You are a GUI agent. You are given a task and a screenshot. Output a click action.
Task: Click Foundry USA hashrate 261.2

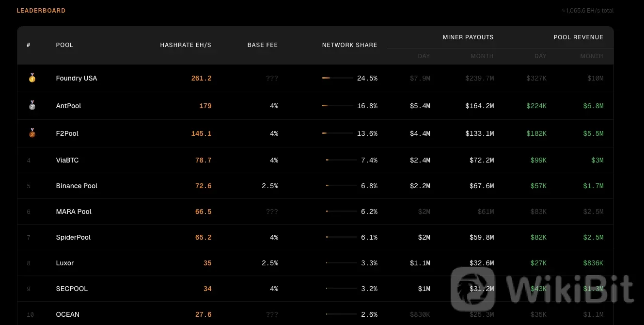click(x=201, y=78)
